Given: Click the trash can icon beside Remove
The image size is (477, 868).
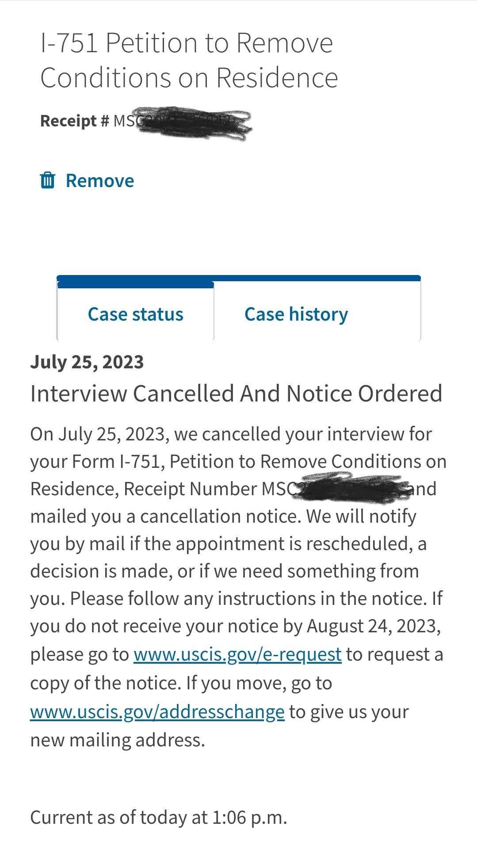Looking at the screenshot, I should coord(47,180).
